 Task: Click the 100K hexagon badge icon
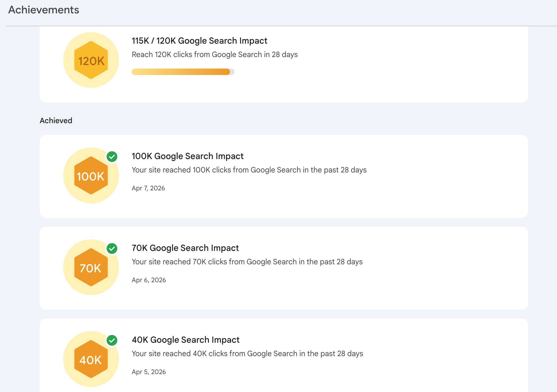(x=91, y=176)
